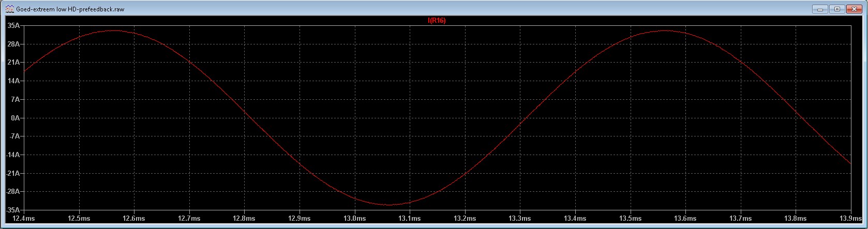
Task: Click the 13.3ms time axis label
Action: [x=520, y=219]
